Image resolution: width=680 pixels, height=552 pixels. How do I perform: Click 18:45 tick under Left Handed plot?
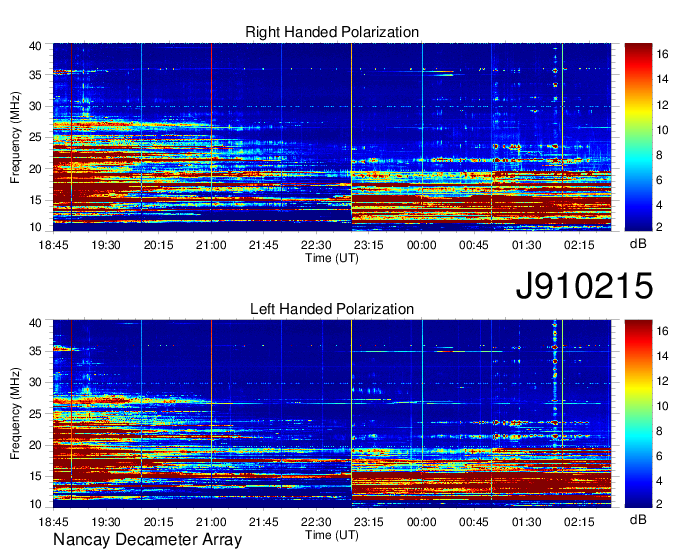pos(53,522)
